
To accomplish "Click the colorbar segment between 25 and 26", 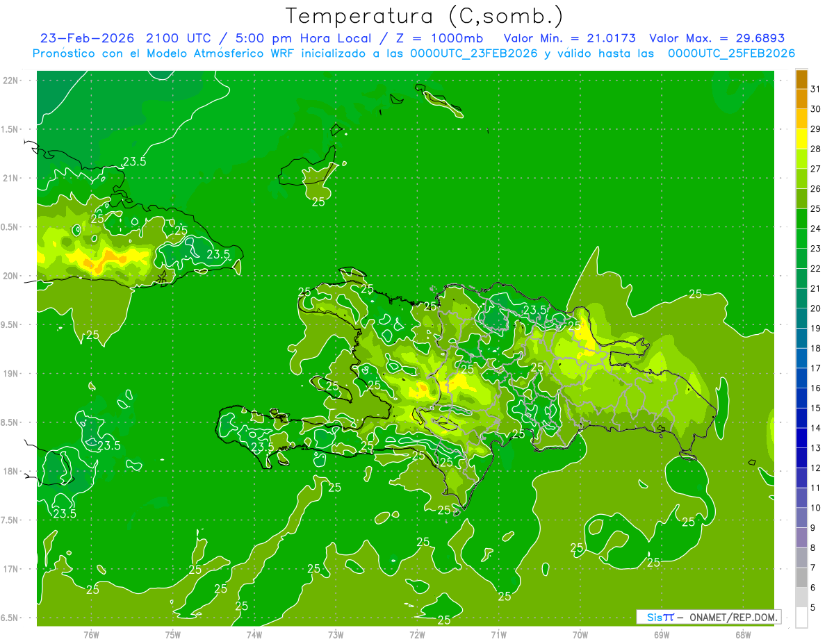I will pyautogui.click(x=801, y=199).
